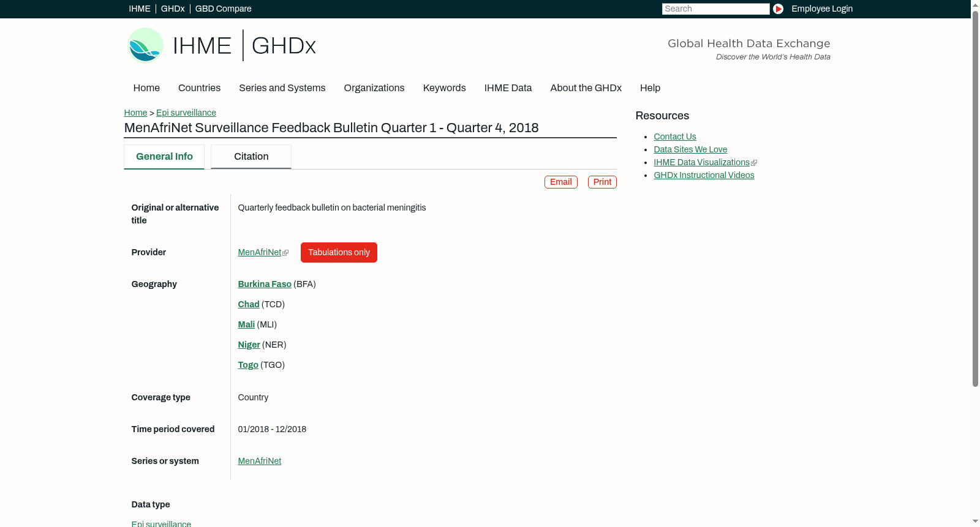Click Contact Us in Resources

[x=675, y=136]
